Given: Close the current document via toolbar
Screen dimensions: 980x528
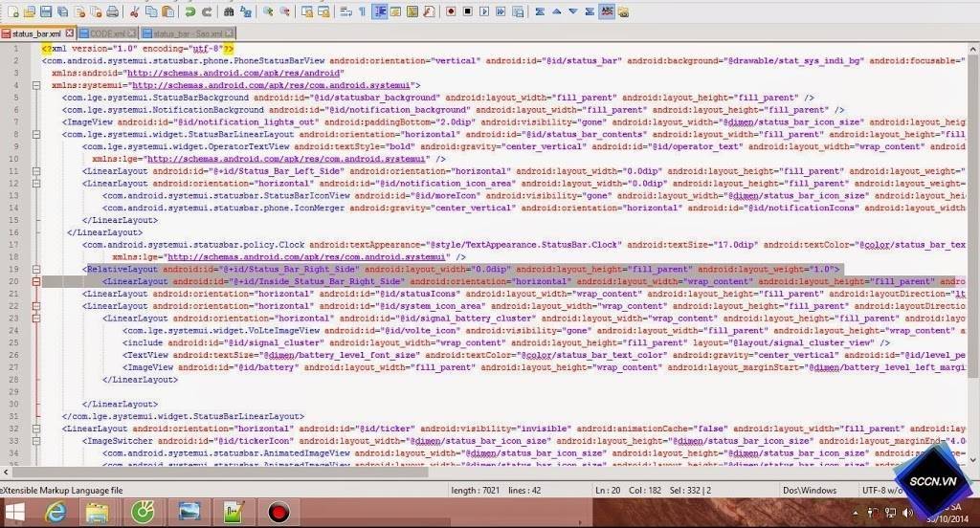Looking at the screenshot, I should coord(79,11).
